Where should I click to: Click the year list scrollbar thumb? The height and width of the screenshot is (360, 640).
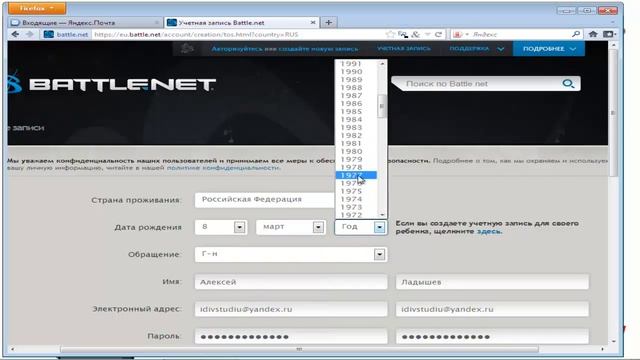(x=382, y=106)
